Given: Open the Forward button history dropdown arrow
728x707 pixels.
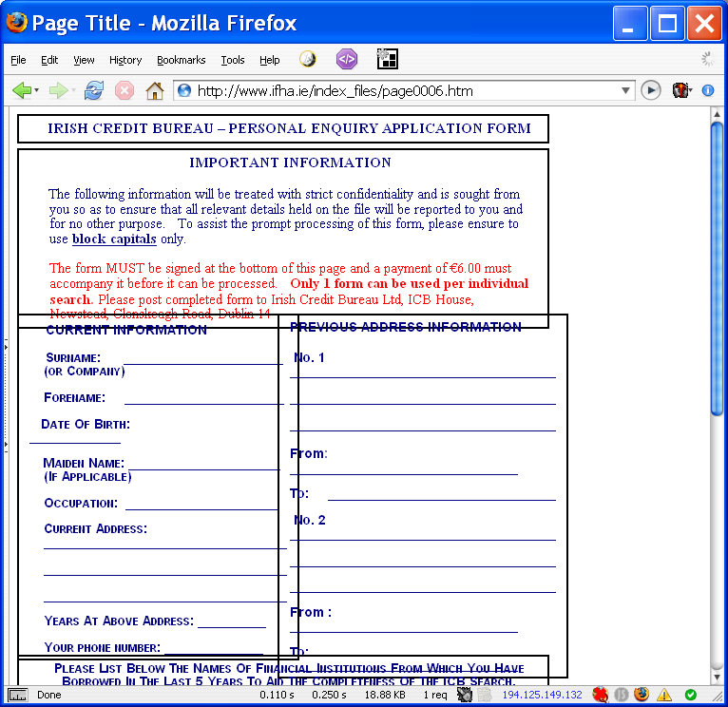Looking at the screenshot, I should (73, 90).
